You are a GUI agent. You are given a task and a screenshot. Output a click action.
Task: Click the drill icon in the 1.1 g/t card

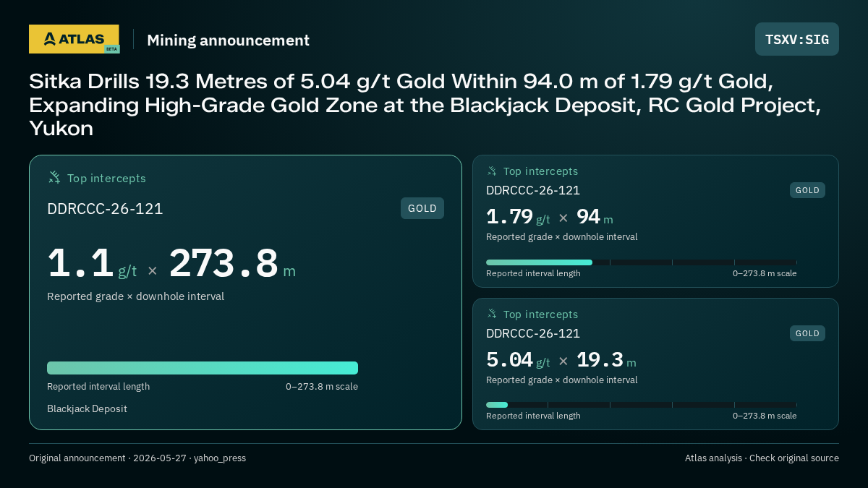pos(54,177)
